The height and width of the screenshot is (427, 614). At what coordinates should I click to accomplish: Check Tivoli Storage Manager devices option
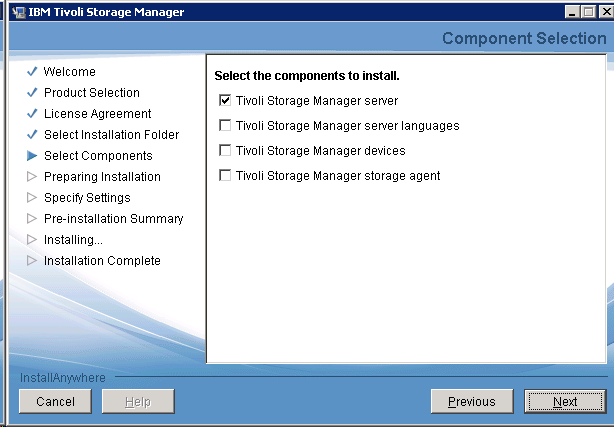pos(225,151)
